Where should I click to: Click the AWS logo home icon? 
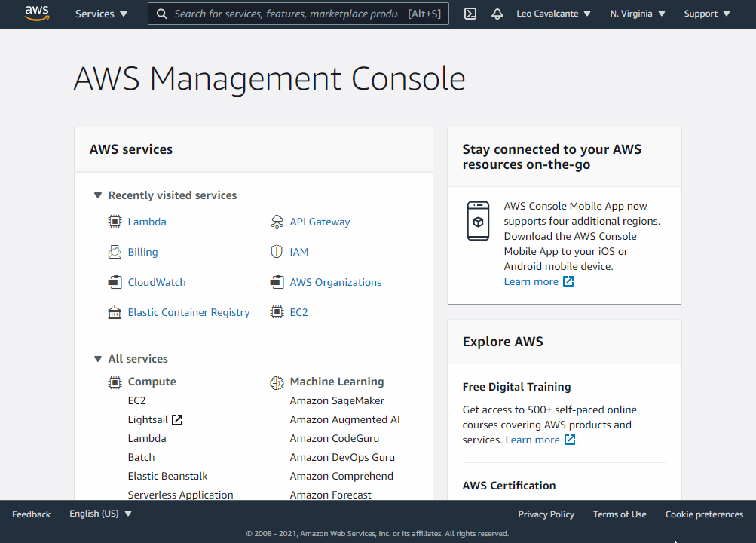point(37,14)
